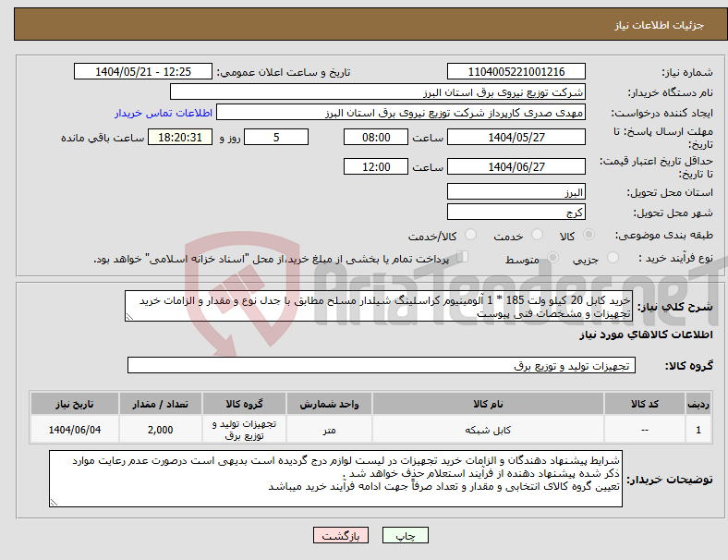Click the بازگشت back button
The image size is (728, 560).
341,535
